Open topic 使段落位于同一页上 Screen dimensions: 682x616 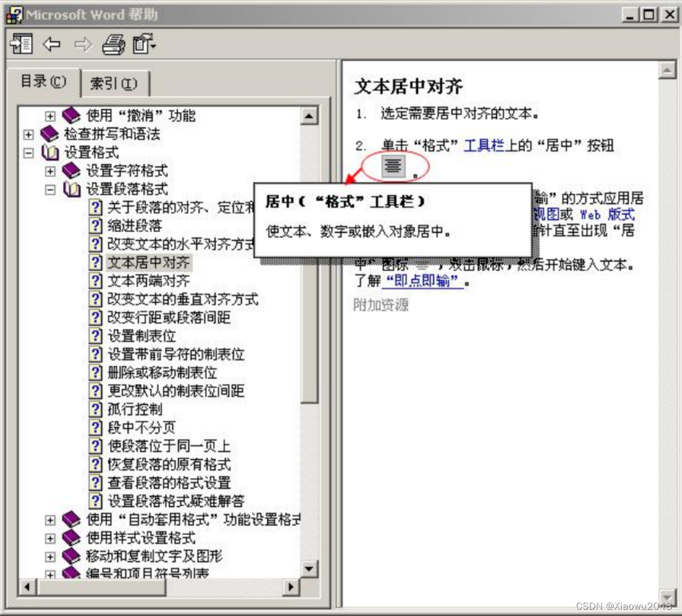(x=169, y=446)
